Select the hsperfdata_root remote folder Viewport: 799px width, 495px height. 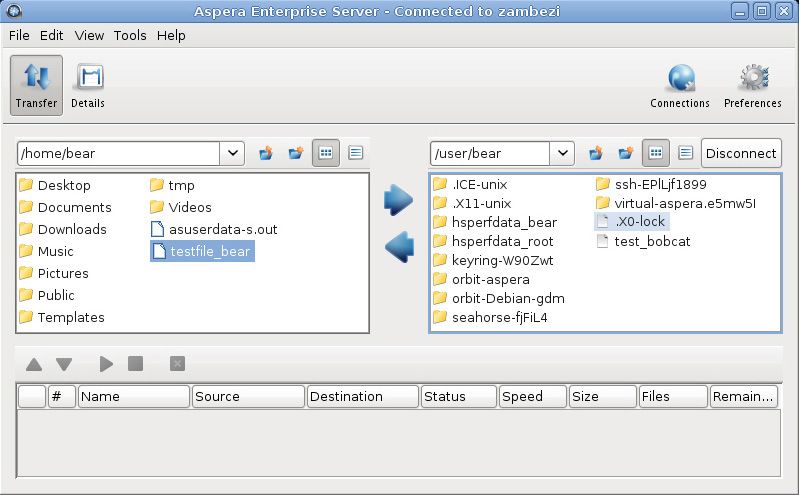point(493,241)
